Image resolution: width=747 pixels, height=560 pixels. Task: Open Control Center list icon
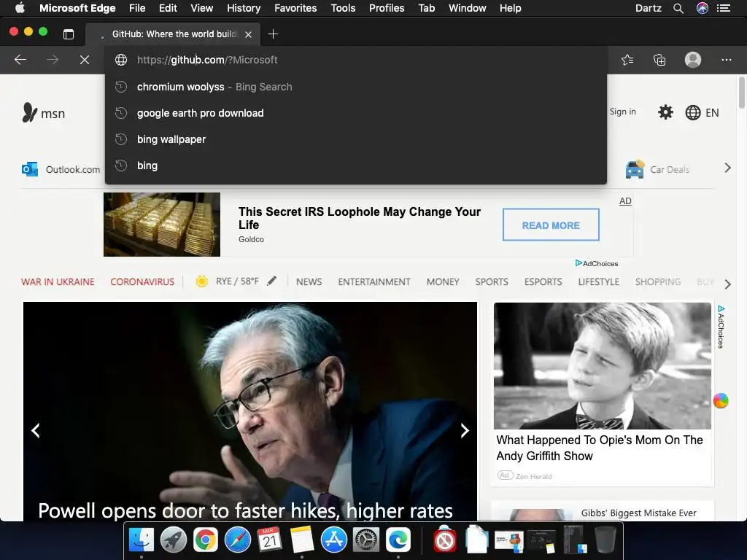tap(724, 8)
